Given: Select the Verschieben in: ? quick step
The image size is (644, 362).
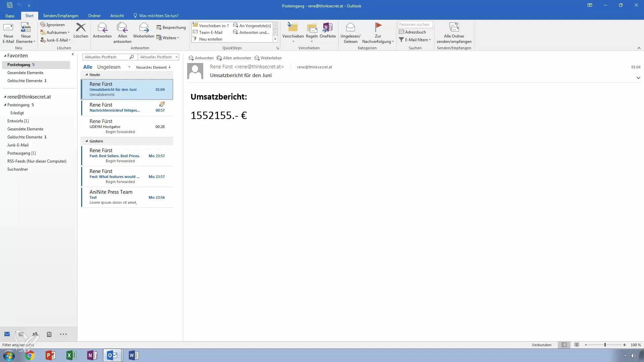Looking at the screenshot, I should tap(211, 25).
